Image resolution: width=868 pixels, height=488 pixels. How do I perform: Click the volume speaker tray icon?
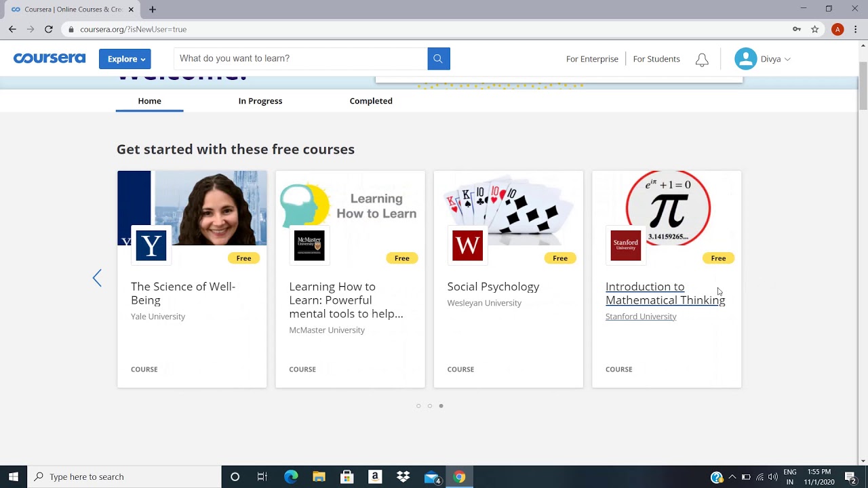773,477
